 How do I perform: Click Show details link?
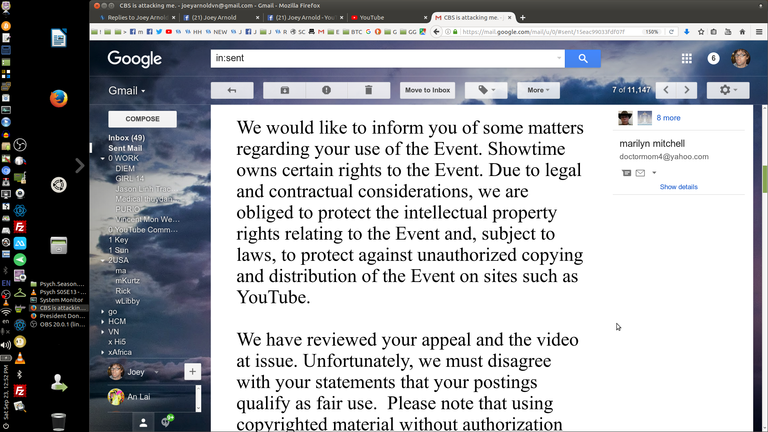[678, 187]
